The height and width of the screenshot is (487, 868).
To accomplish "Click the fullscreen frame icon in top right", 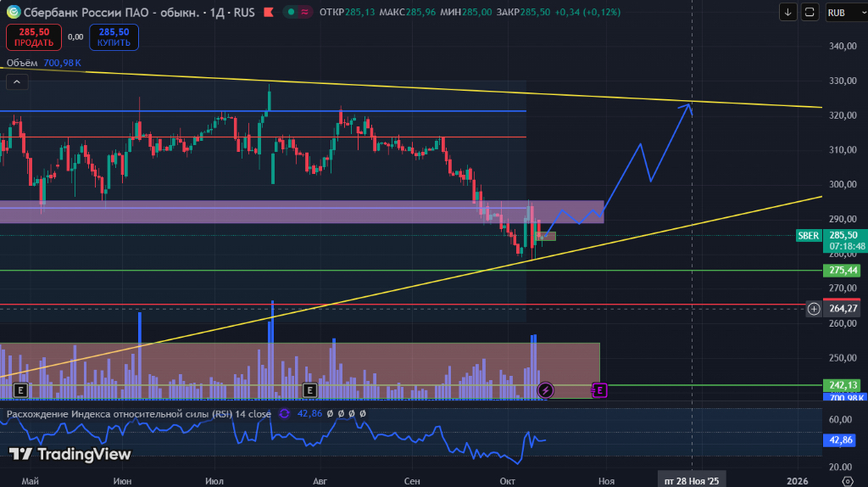I will click(810, 13).
